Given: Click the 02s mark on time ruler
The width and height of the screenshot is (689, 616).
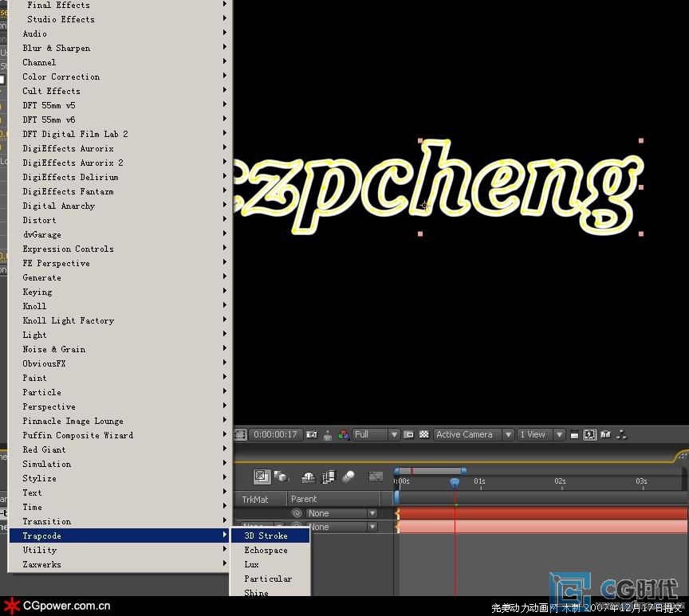Looking at the screenshot, I should (560, 481).
